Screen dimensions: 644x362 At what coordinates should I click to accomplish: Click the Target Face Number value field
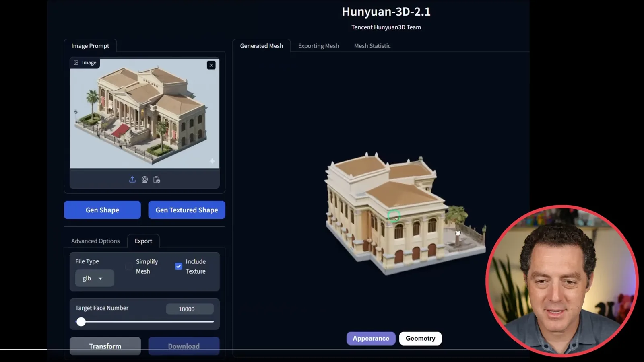[190, 309]
